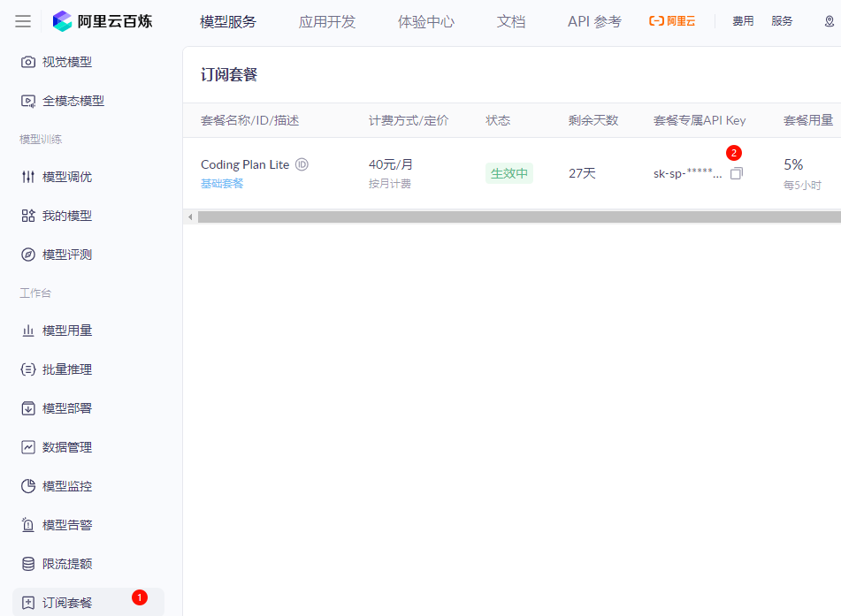Navigate to 模型部署
The height and width of the screenshot is (616, 841).
click(60, 408)
